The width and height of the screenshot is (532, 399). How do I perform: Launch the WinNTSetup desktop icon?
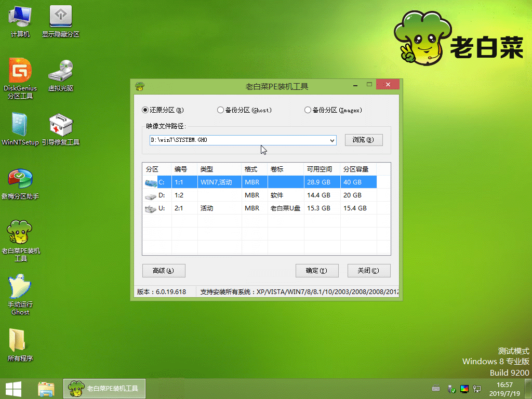(20, 129)
